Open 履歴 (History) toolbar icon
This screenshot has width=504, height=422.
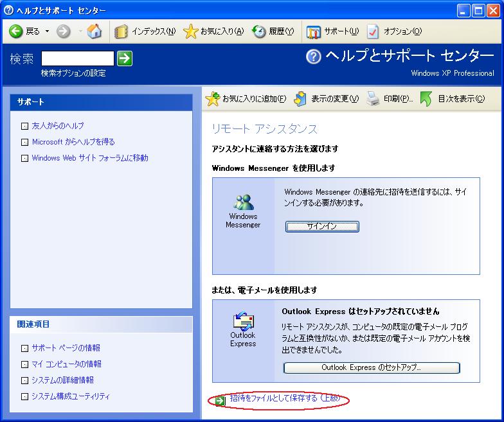(x=259, y=31)
